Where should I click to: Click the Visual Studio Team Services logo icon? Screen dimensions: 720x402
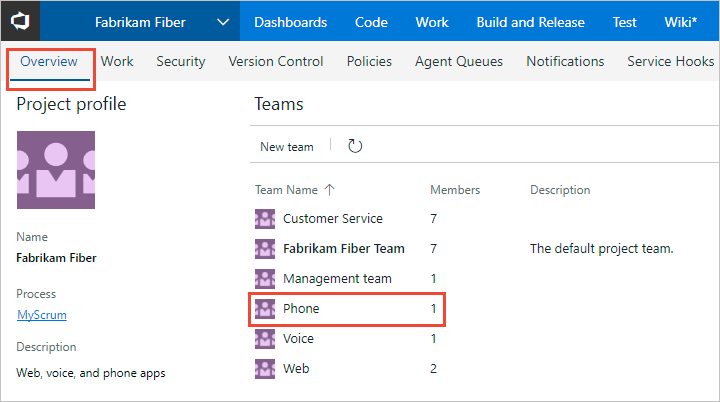[x=20, y=21]
